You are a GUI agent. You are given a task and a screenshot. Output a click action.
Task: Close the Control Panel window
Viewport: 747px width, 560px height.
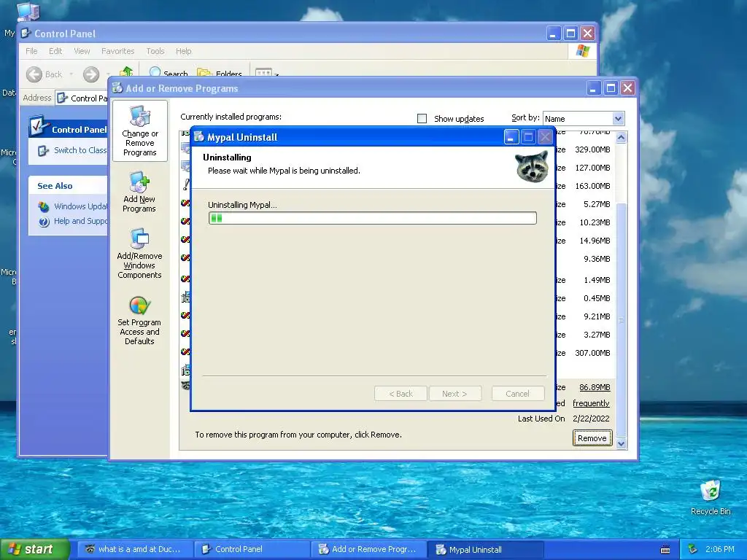(x=588, y=34)
